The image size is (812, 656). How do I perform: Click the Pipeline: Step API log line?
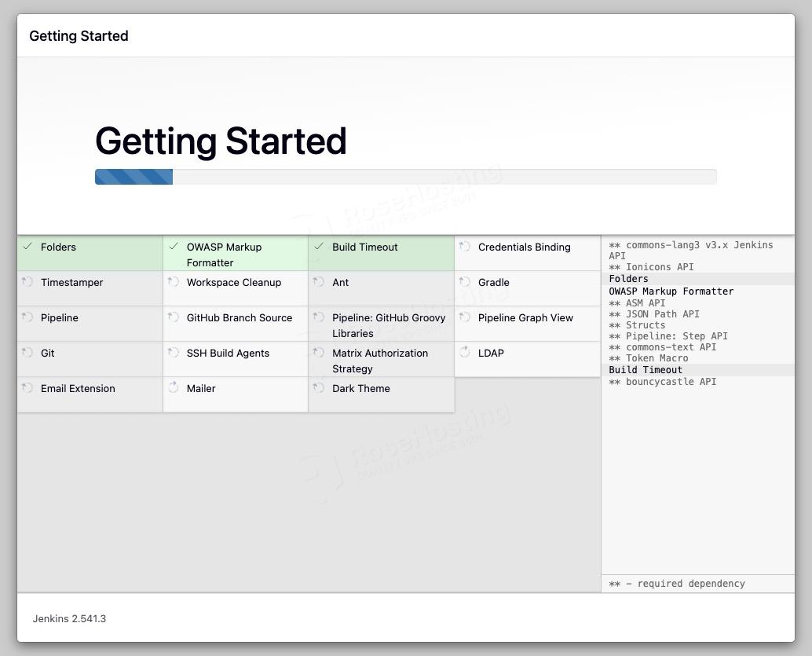pyautogui.click(x=668, y=336)
